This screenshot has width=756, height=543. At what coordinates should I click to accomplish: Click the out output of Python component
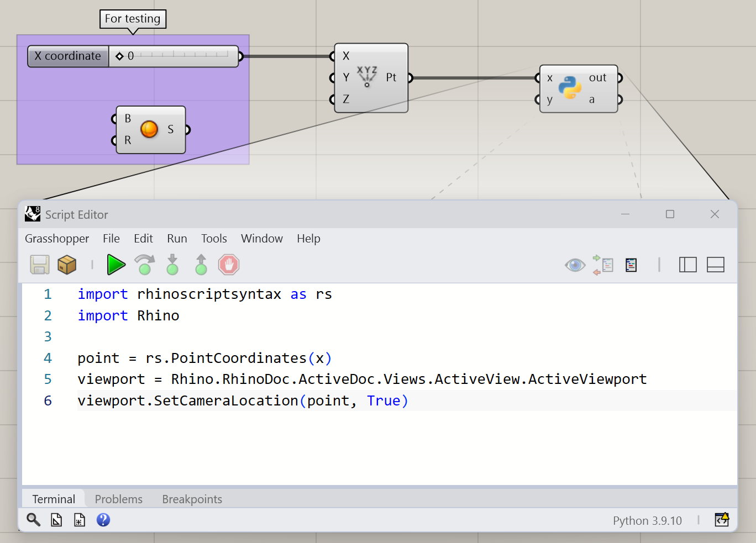[597, 78]
